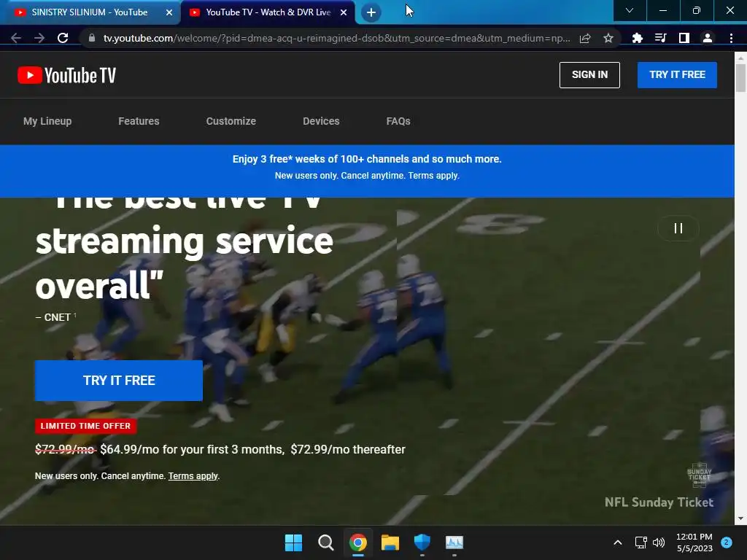Show hidden system tray icons

tap(617, 542)
